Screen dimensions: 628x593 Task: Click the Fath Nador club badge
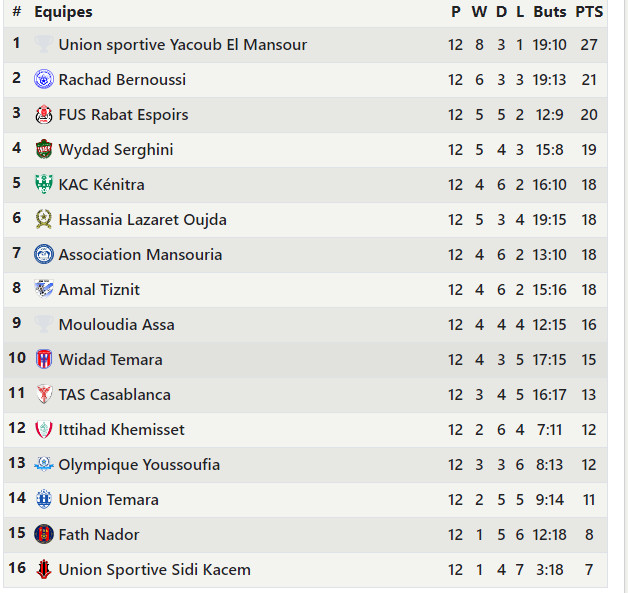tap(43, 534)
